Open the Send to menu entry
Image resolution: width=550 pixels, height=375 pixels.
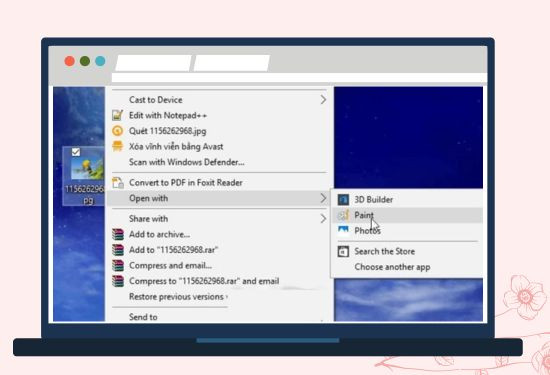point(219,317)
